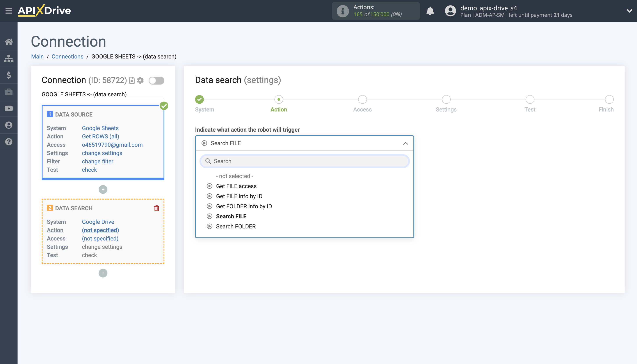Click the dropdown search field
637x364 pixels.
click(304, 161)
